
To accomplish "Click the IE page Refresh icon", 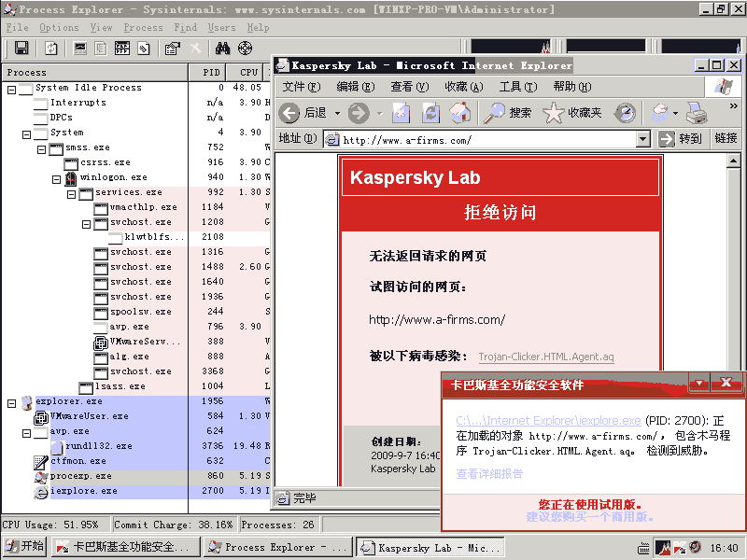I will (x=430, y=113).
